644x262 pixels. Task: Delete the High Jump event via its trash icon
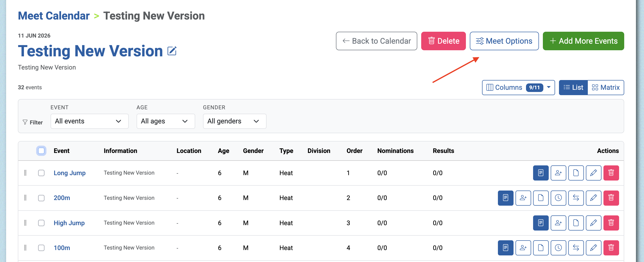(x=611, y=223)
